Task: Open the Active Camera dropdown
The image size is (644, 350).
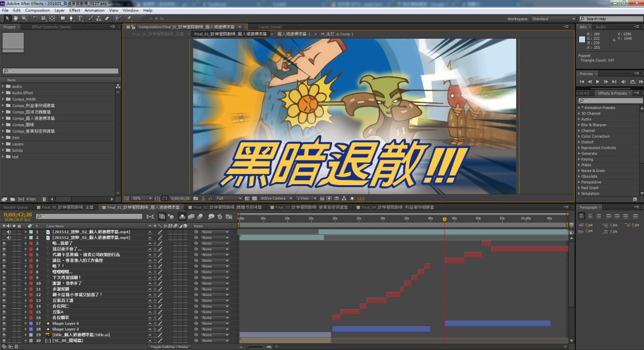Action: [276, 199]
